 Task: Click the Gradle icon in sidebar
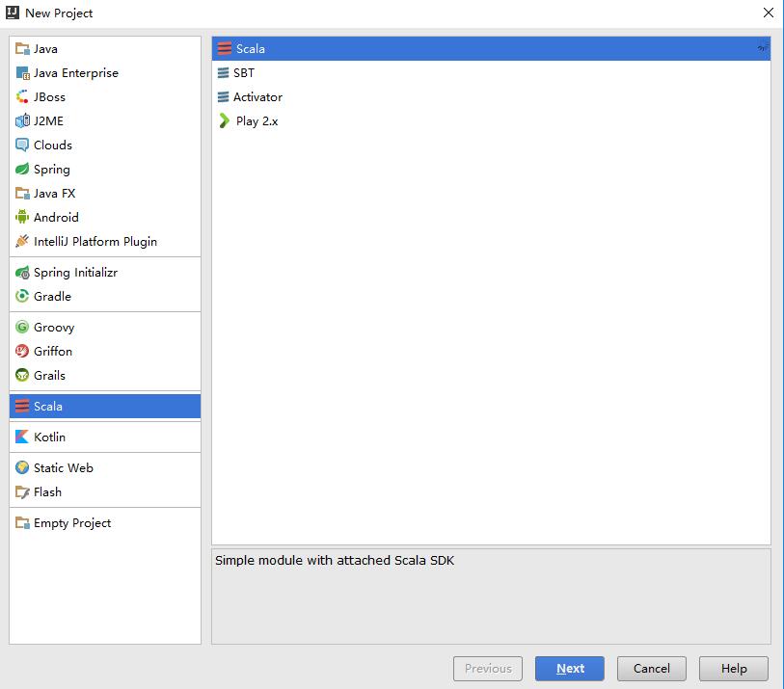pos(23,297)
